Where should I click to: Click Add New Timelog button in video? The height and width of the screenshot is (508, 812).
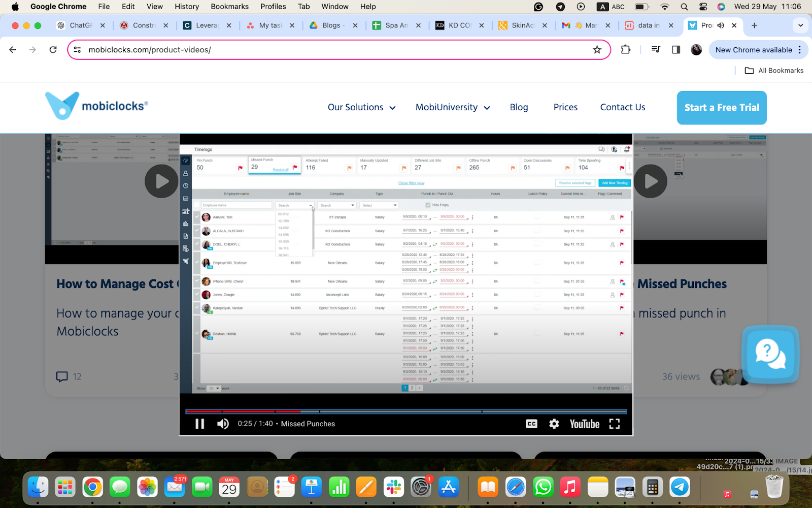[x=615, y=183]
